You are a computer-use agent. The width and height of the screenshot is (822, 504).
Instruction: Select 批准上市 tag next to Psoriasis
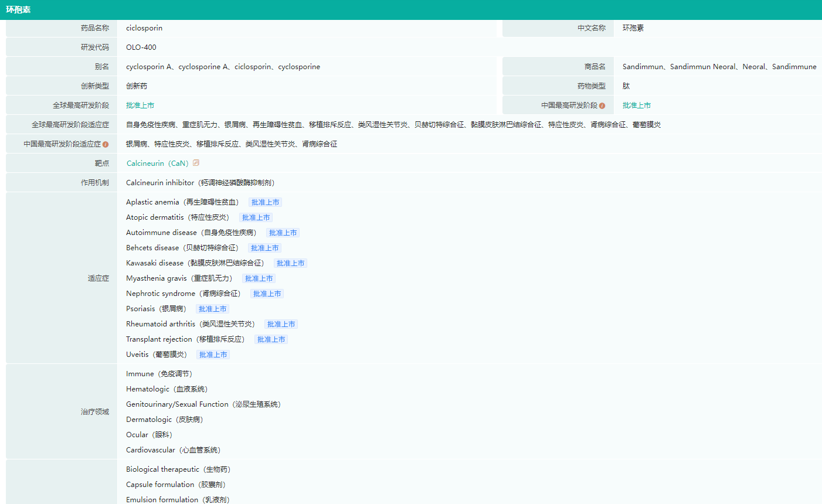coord(212,309)
